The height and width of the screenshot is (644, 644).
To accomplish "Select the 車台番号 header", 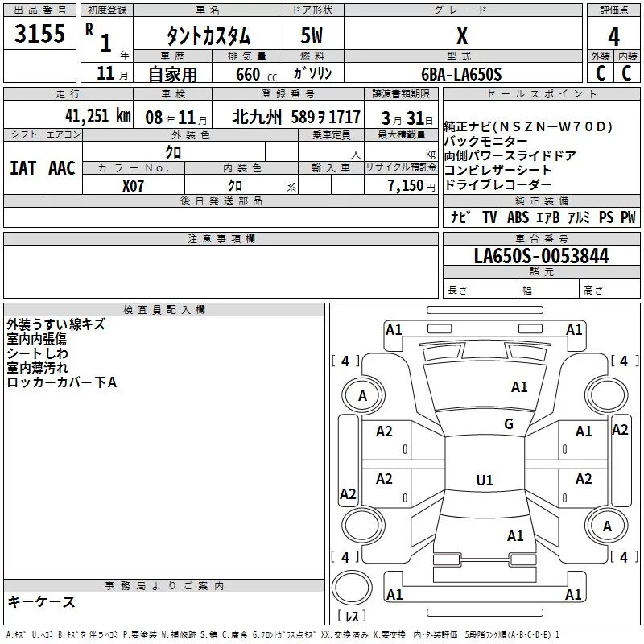I will pyautogui.click(x=541, y=238).
